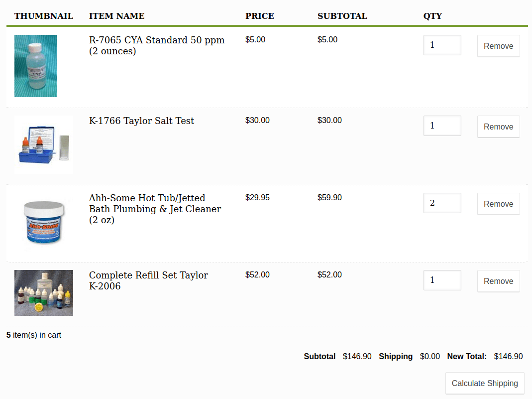This screenshot has height=399, width=532.
Task: Click the ITEM NAME column header
Action: (117, 16)
